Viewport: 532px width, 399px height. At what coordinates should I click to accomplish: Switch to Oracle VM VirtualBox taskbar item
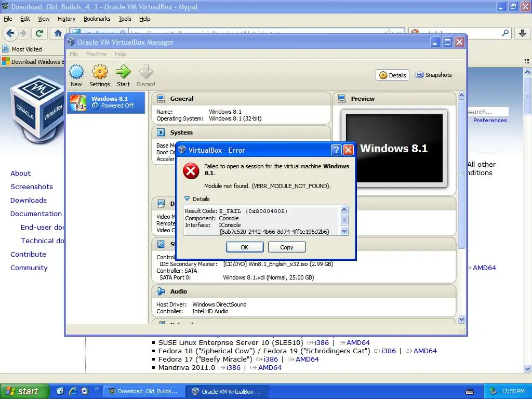(x=228, y=392)
